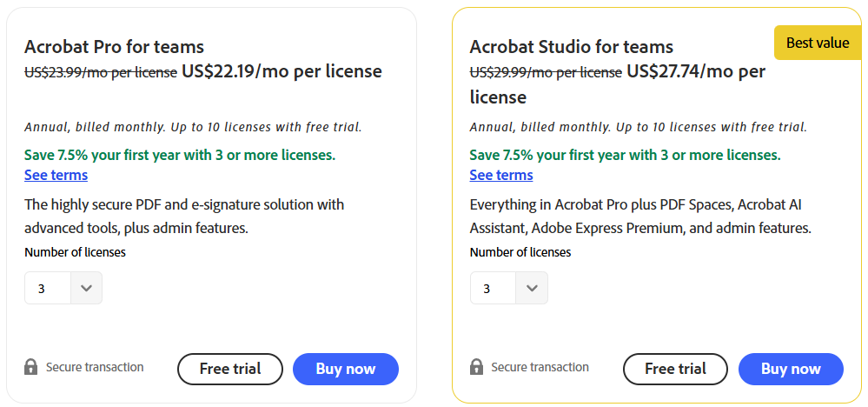Click Secure transaction text in Acrobat Pro card
868x407 pixels.
click(x=95, y=367)
